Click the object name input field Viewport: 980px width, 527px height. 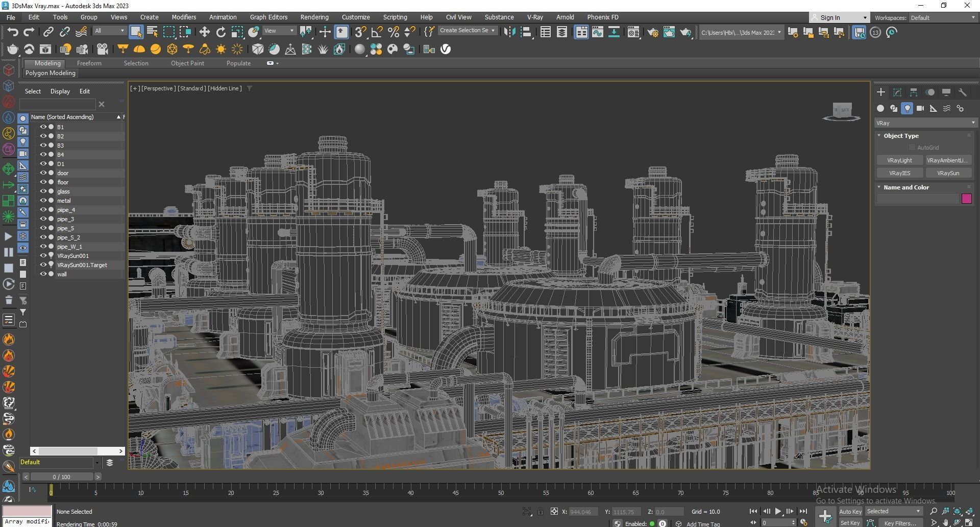918,199
